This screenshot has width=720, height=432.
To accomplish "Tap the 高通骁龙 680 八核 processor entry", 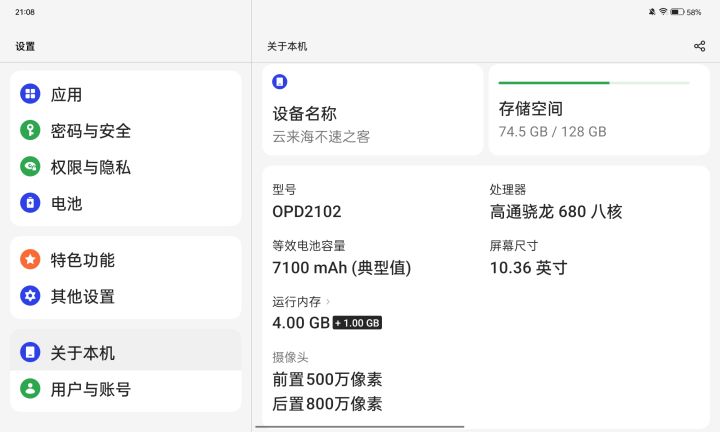I will pyautogui.click(x=555, y=212).
